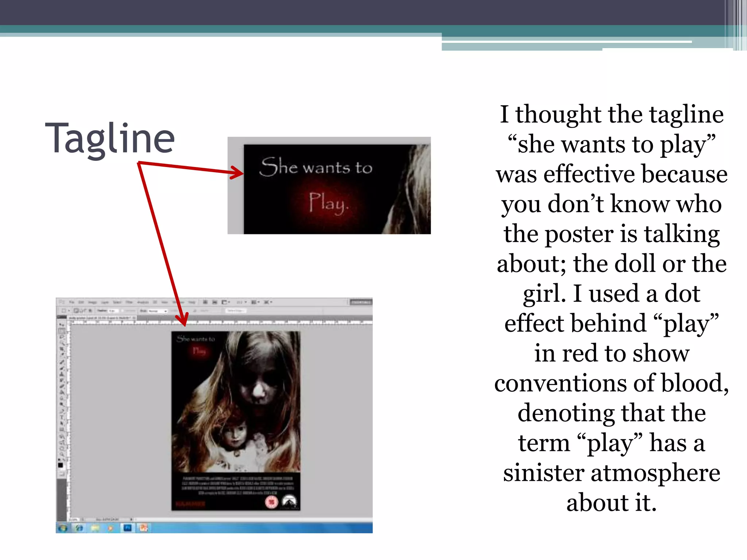This screenshot has width=747, height=560.
Task: Open the Windows Start menu
Action: coord(63,528)
